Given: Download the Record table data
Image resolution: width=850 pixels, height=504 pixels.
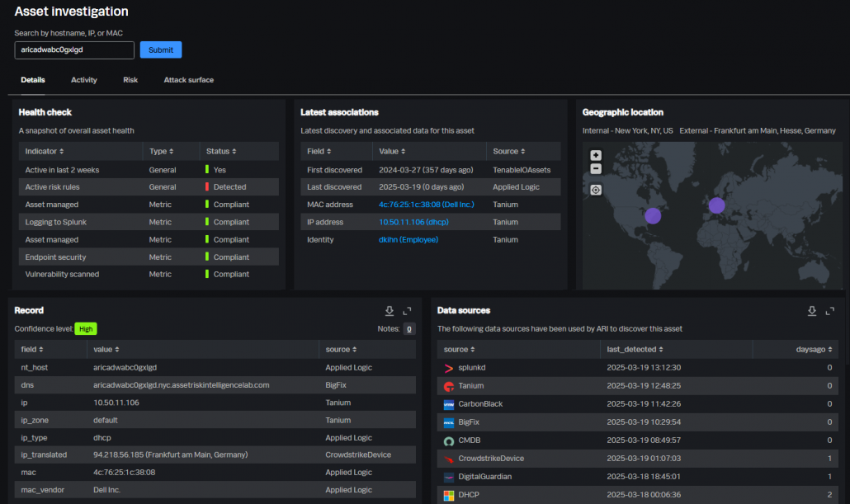Looking at the screenshot, I should pyautogui.click(x=389, y=311).
